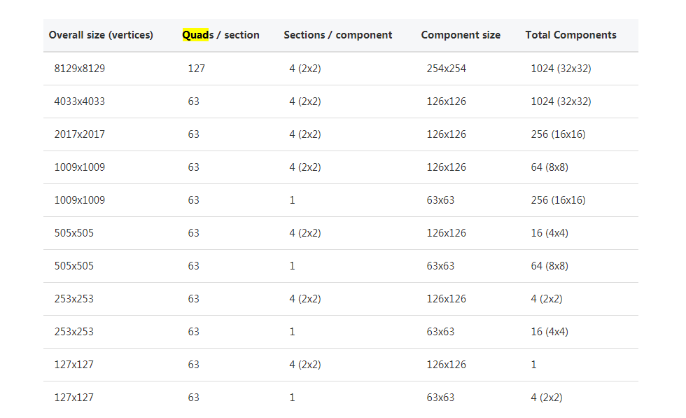Select 16 (4x4) cell in second 253x253 row

coord(550,331)
